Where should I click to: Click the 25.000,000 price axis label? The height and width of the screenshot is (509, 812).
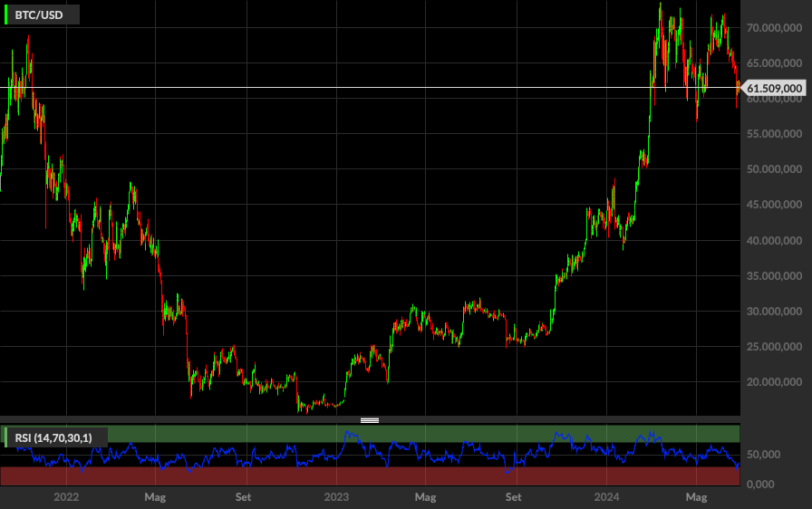point(774,347)
